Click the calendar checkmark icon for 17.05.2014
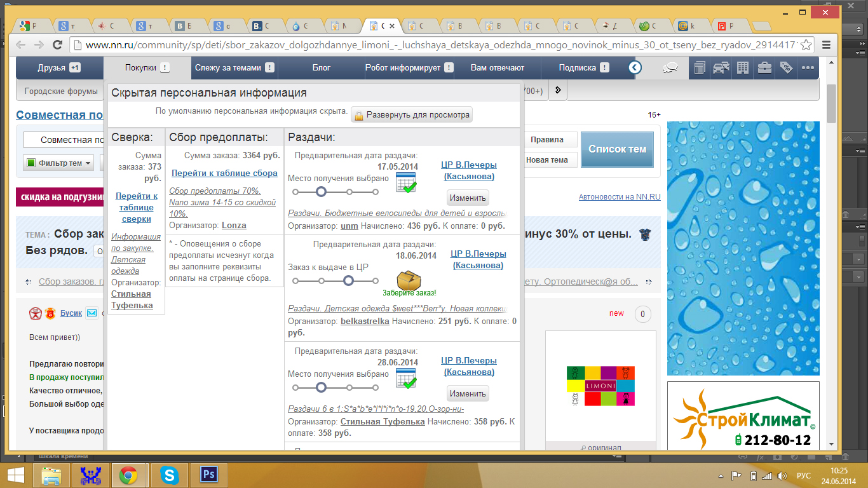 coord(405,183)
